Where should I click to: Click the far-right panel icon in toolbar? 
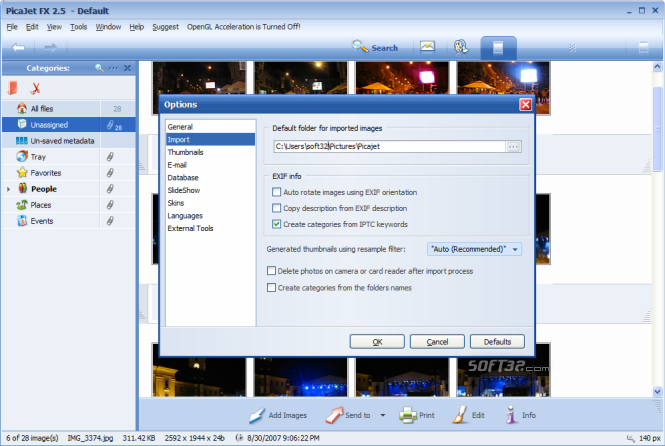coord(643,47)
